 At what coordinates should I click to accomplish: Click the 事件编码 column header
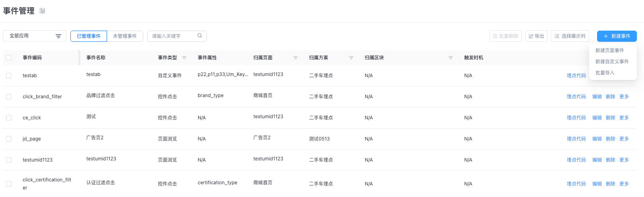point(32,58)
